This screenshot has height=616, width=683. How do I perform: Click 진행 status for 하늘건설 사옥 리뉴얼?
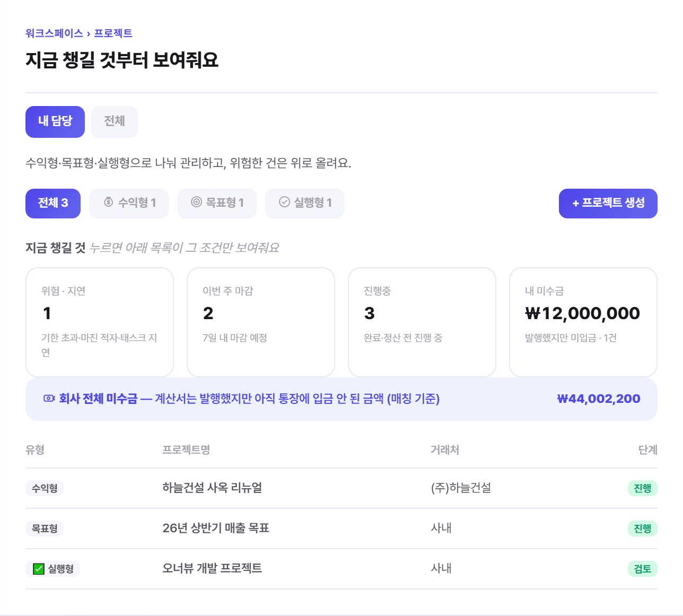pyautogui.click(x=642, y=488)
